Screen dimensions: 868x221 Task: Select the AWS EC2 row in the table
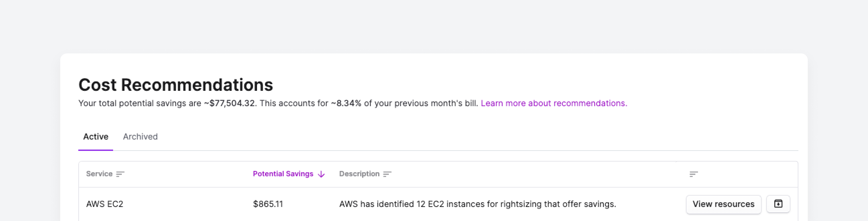[104, 204]
